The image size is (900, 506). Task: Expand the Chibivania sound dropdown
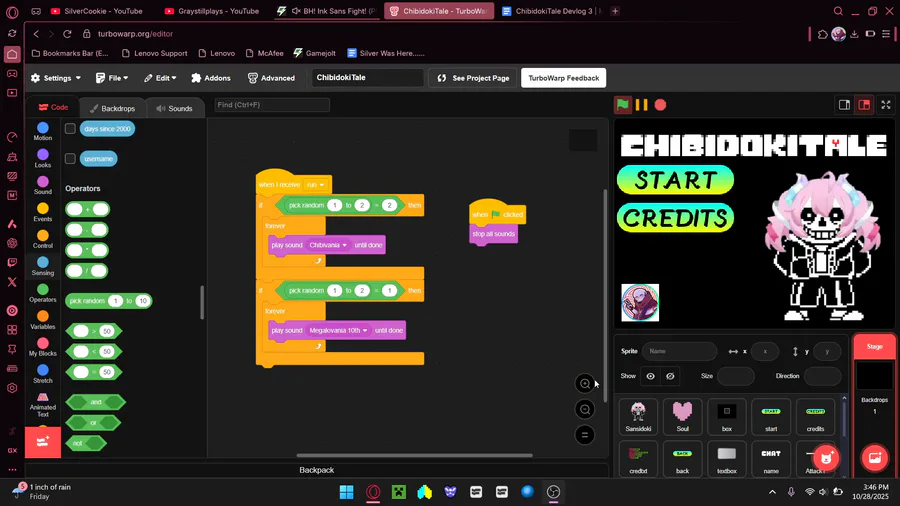pos(328,245)
